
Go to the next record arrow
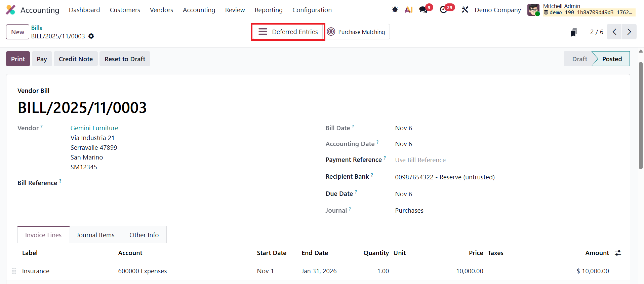point(629,32)
